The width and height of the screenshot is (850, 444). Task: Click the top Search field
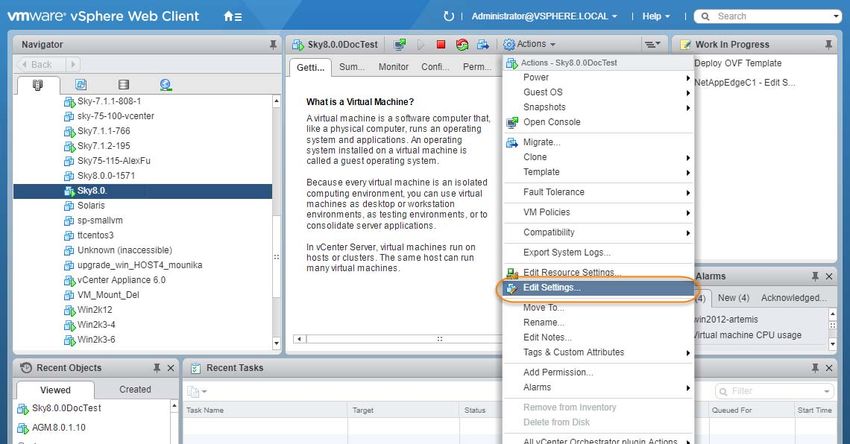(772, 16)
